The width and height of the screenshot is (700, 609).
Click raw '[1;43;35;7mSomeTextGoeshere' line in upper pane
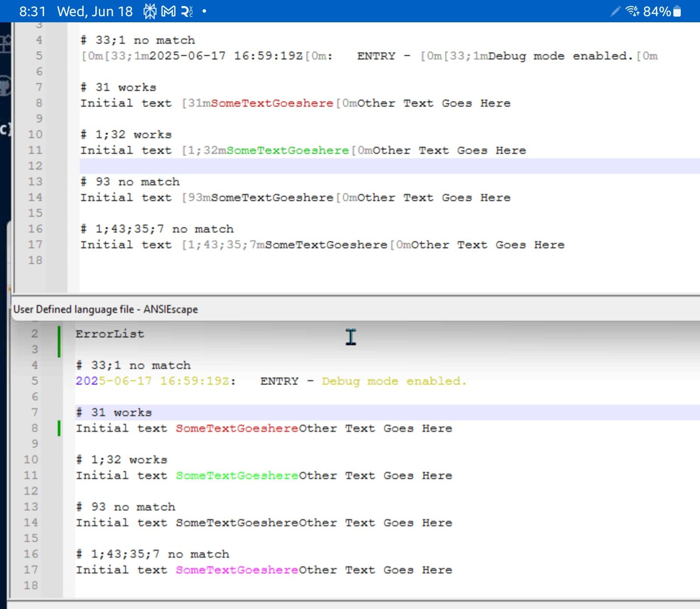click(x=322, y=245)
